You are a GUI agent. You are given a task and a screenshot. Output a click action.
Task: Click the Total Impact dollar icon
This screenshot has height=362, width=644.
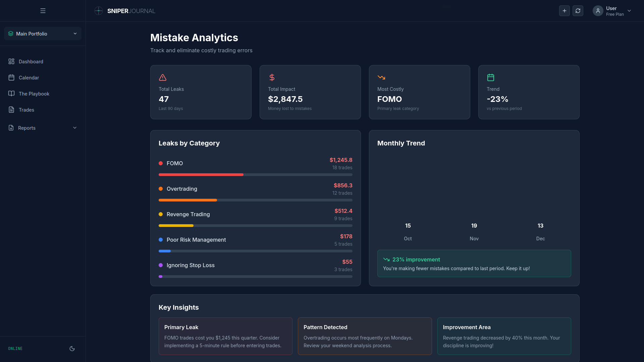pos(272,77)
